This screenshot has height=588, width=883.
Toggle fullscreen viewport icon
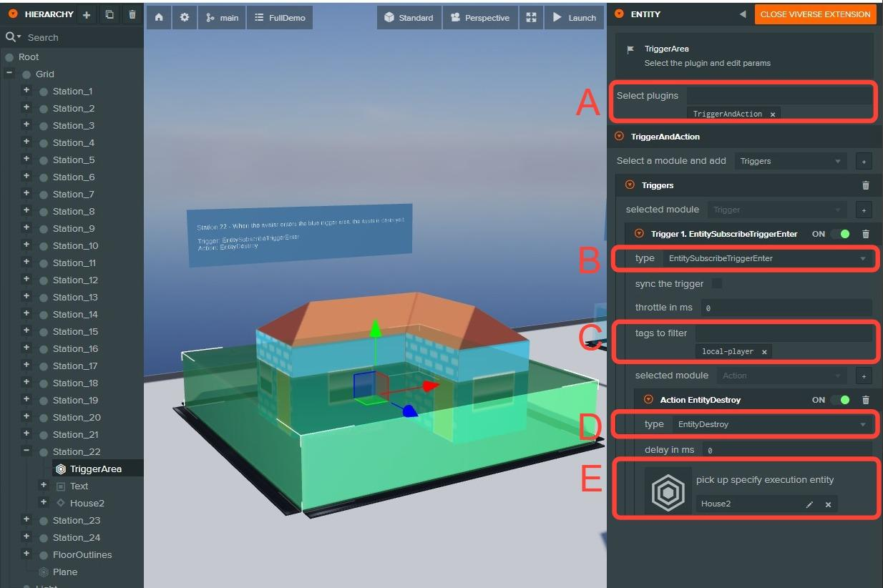click(530, 18)
